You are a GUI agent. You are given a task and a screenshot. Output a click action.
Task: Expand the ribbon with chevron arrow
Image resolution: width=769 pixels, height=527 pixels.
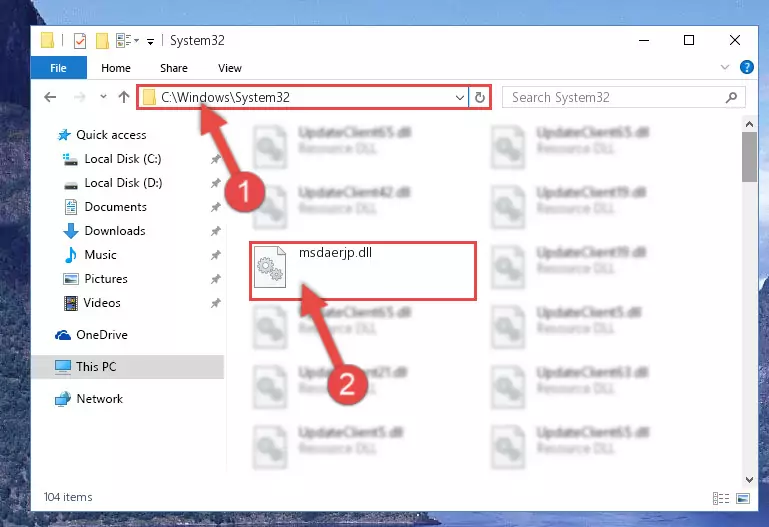pos(725,67)
